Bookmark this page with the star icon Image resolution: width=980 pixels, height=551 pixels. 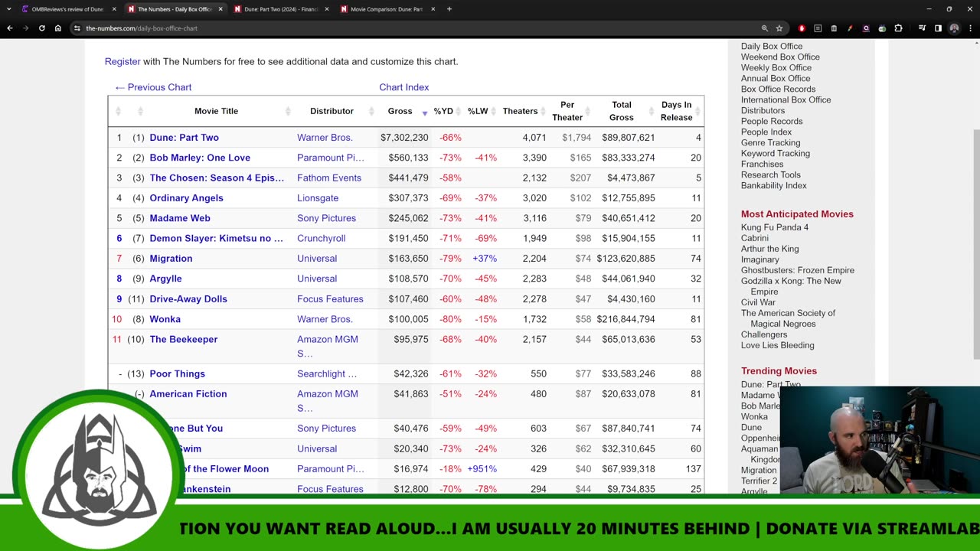pyautogui.click(x=779, y=28)
